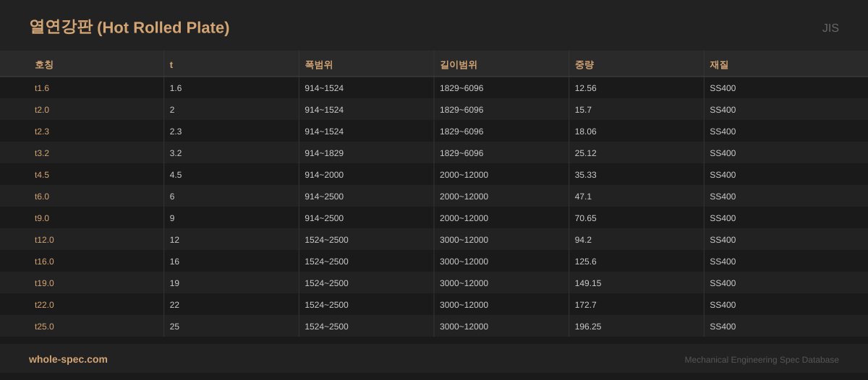
Task: Open the t1.6 plate entry
Action: coord(42,88)
